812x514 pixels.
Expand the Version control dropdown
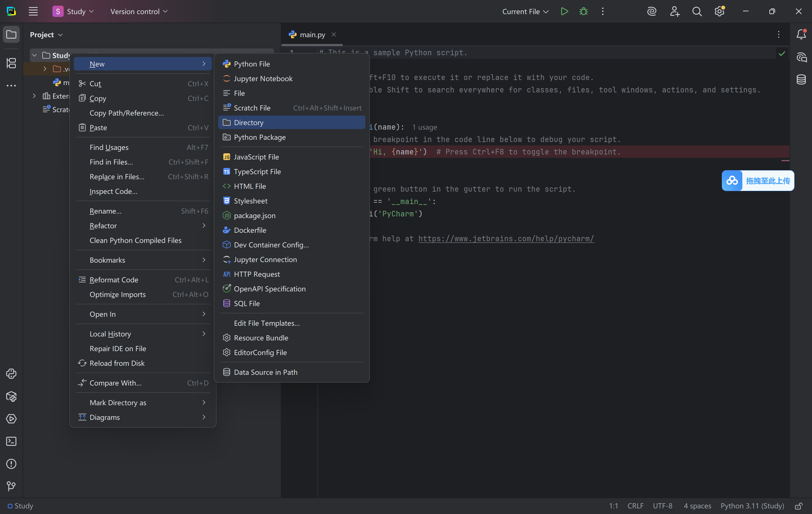[139, 12]
